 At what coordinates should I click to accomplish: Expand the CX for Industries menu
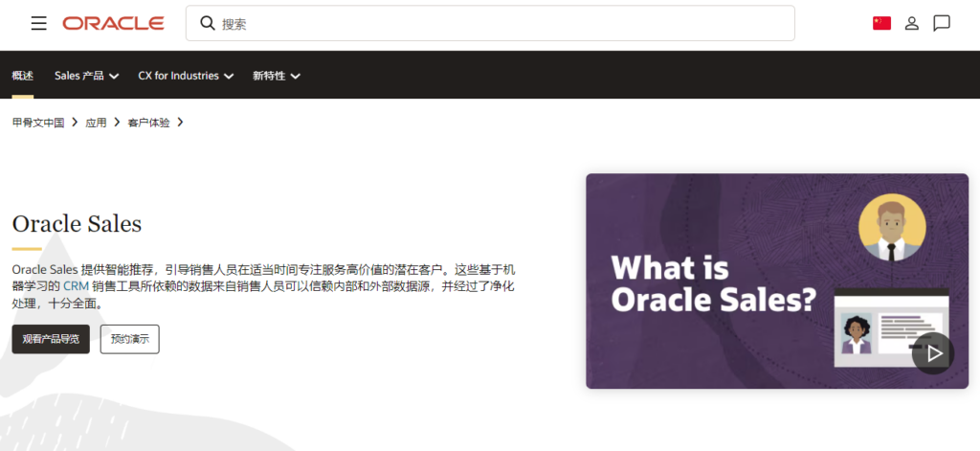click(186, 76)
